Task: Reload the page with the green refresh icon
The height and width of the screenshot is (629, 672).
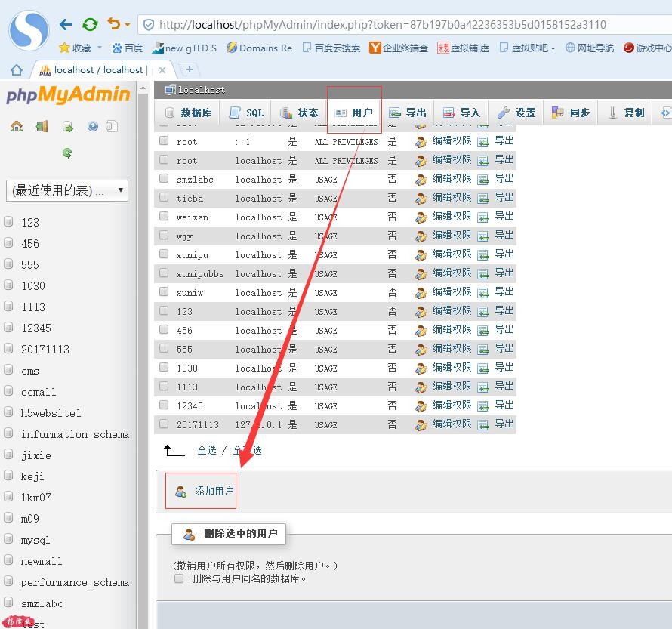Action: point(90,24)
